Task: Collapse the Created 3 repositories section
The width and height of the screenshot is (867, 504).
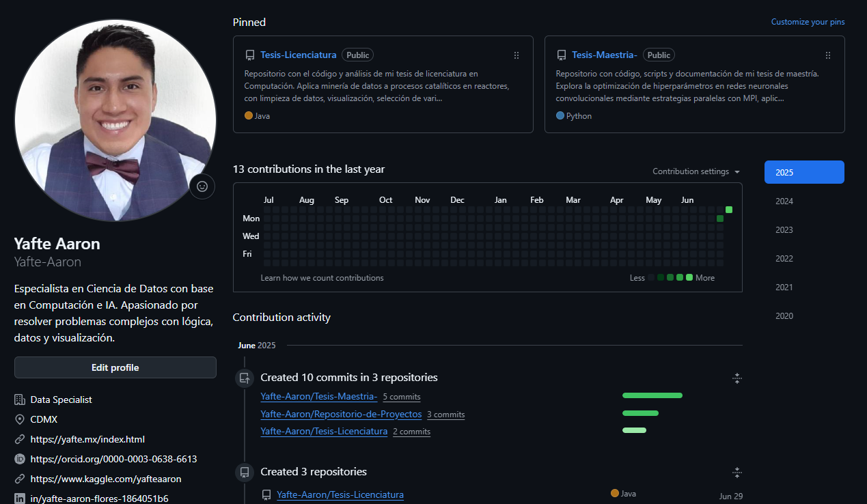Action: (737, 472)
